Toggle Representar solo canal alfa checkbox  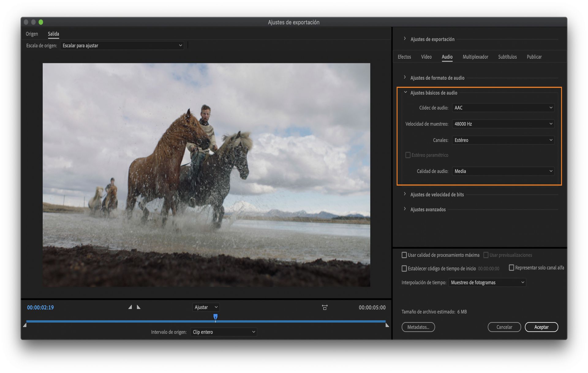(x=511, y=268)
